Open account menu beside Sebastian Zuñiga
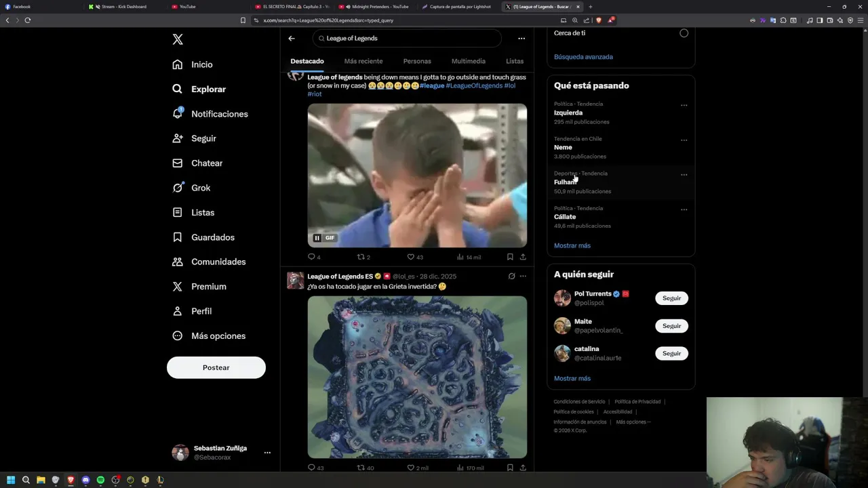The width and height of the screenshot is (868, 488). 267,453
